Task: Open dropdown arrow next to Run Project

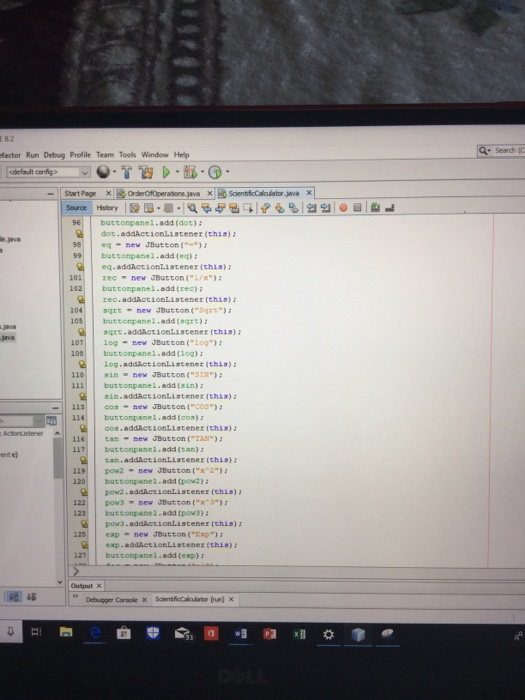Action: click(x=177, y=172)
